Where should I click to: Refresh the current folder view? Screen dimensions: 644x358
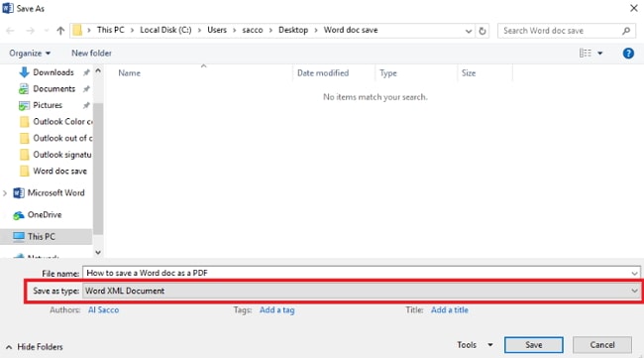pyautogui.click(x=483, y=31)
